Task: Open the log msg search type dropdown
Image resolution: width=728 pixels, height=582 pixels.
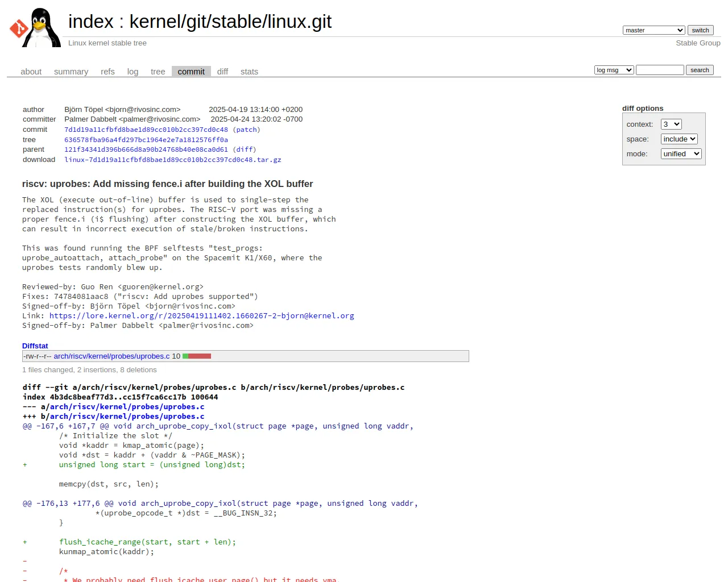Action: 614,70
